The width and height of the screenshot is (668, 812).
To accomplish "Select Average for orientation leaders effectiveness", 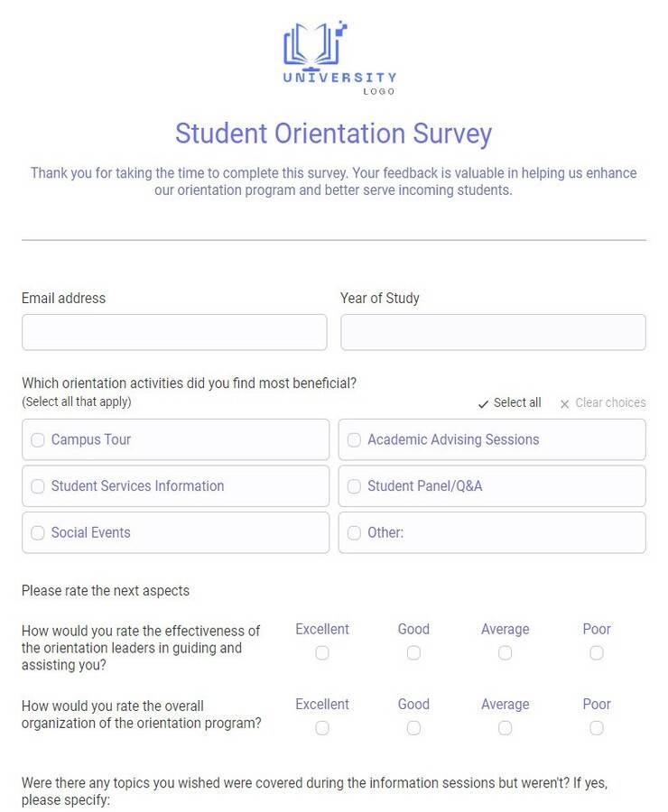I will pyautogui.click(x=506, y=652).
